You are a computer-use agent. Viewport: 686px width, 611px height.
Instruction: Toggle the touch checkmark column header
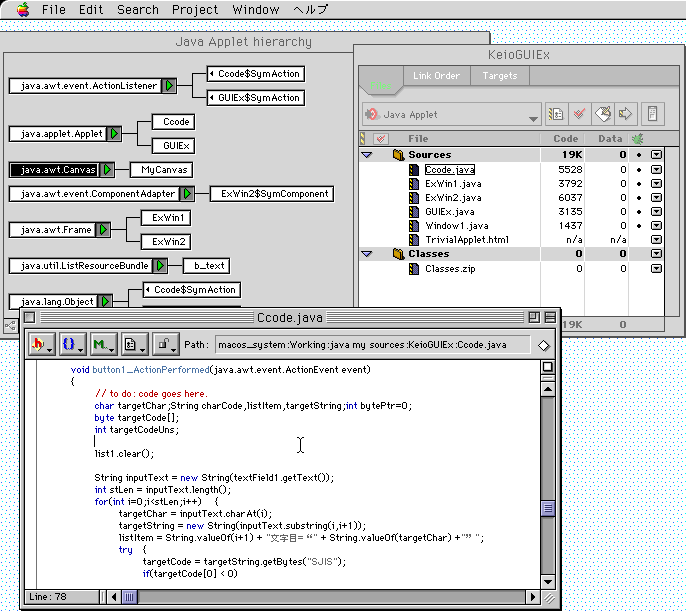coord(380,139)
